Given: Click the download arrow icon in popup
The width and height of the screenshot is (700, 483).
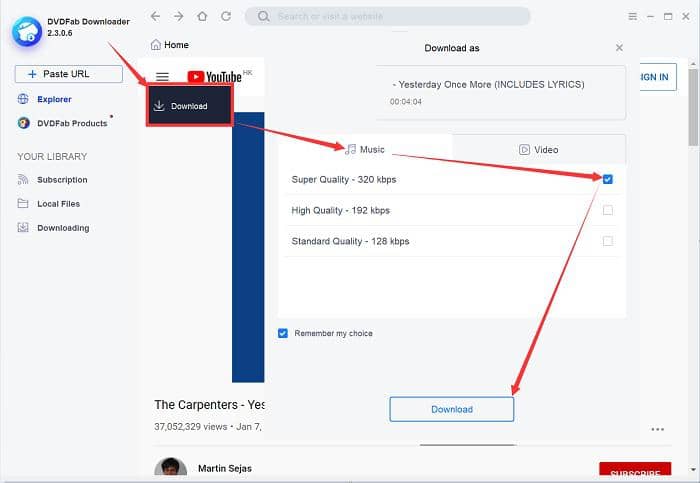Looking at the screenshot, I should click(159, 106).
